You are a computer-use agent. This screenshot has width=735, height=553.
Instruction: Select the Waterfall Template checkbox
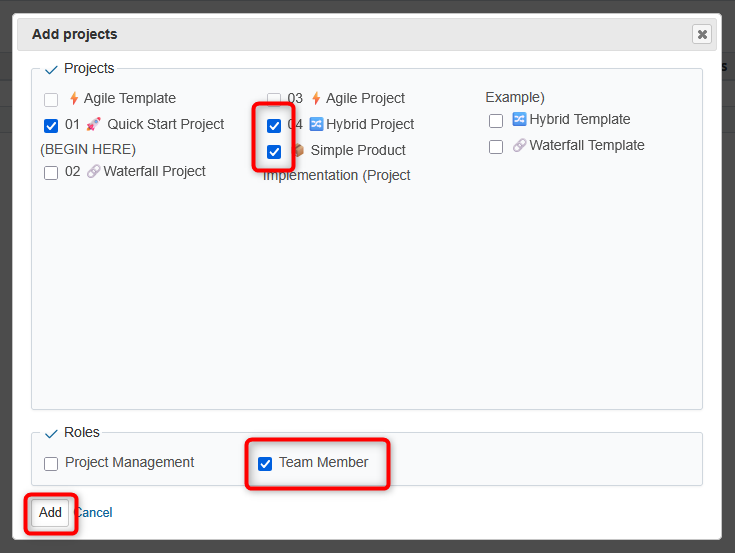click(x=496, y=147)
